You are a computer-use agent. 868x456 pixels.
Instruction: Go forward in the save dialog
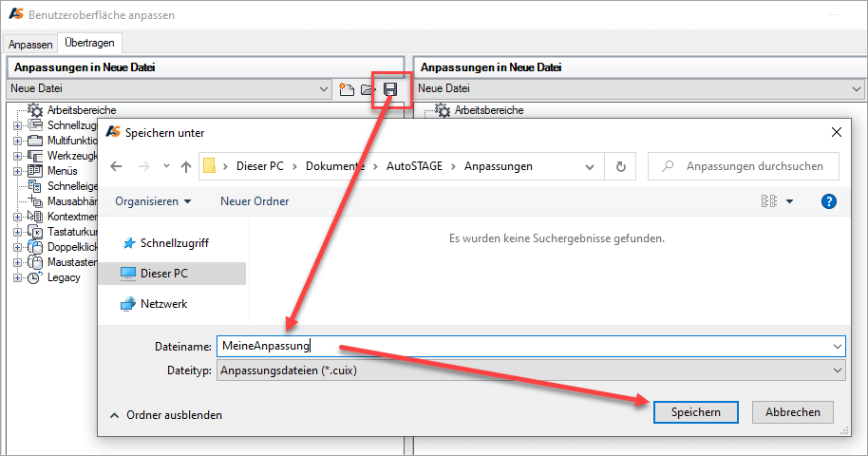(x=143, y=166)
